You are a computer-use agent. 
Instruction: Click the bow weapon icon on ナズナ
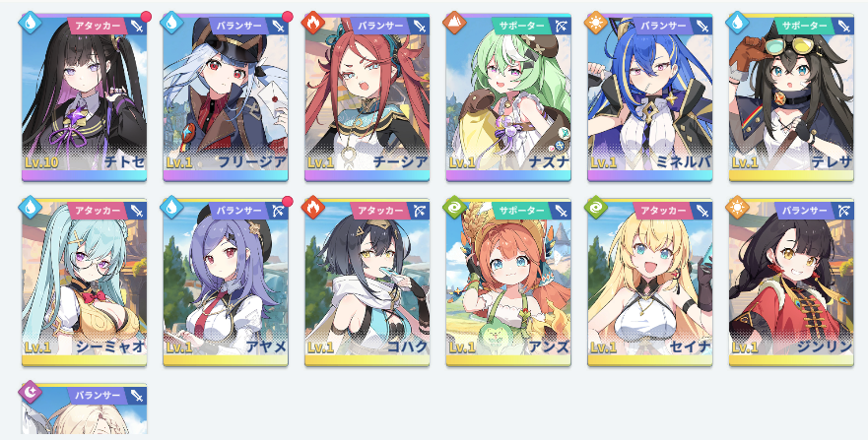(561, 26)
